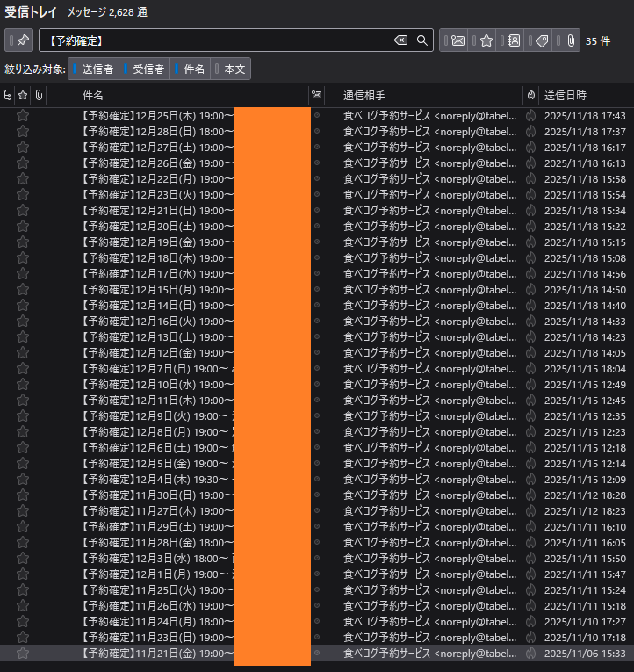Image resolution: width=634 pixels, height=672 pixels.
Task: Toggle the attachment filter button
Action: pos(566,40)
